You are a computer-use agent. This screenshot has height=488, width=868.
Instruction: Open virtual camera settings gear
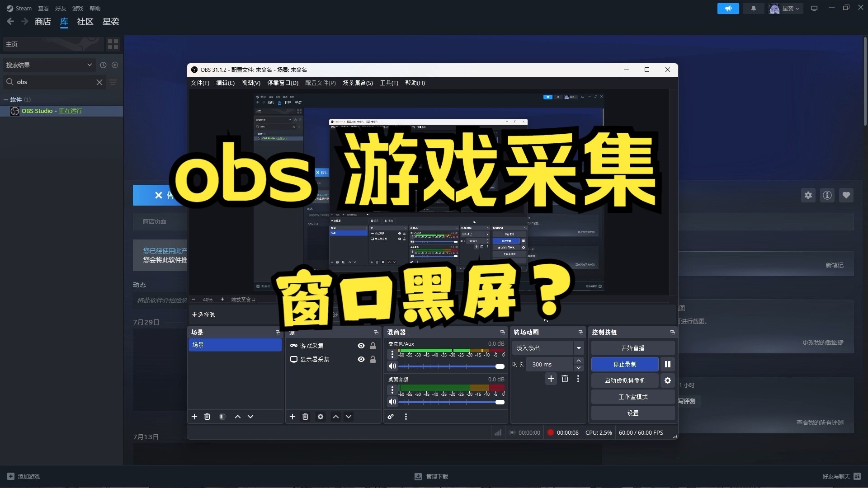click(668, 380)
